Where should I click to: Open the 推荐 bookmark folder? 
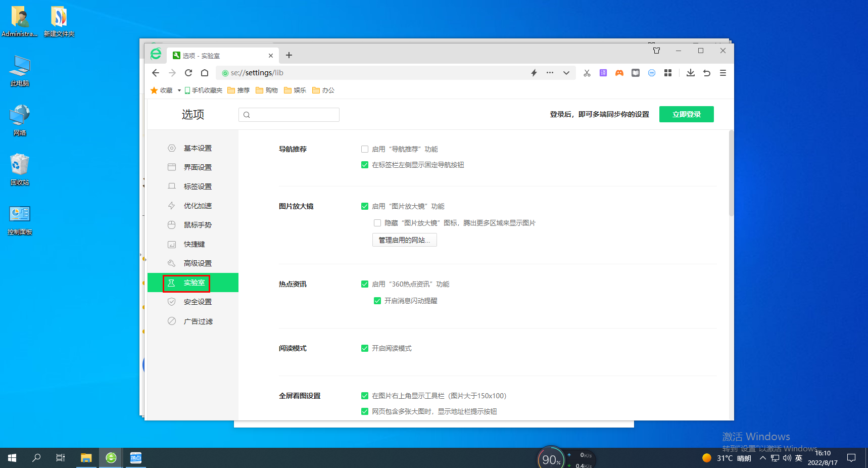point(238,90)
